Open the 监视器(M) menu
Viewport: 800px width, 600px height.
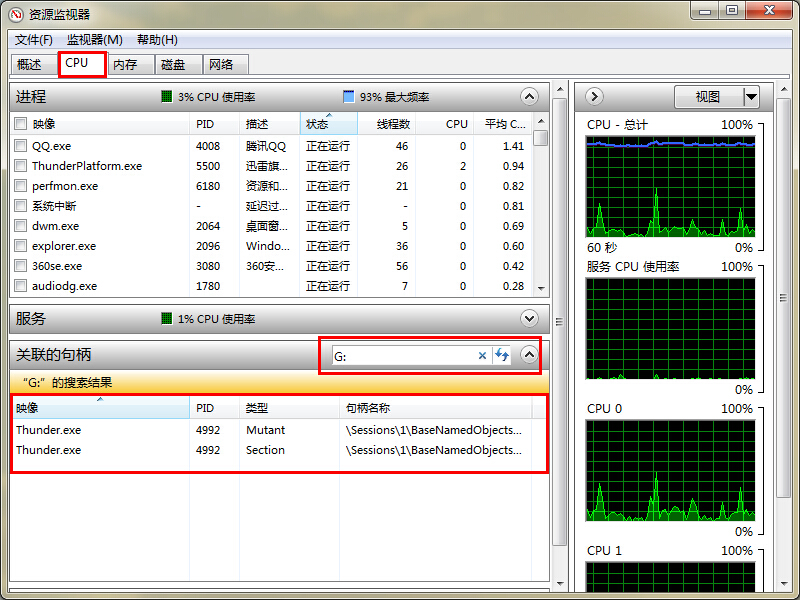[x=94, y=40]
